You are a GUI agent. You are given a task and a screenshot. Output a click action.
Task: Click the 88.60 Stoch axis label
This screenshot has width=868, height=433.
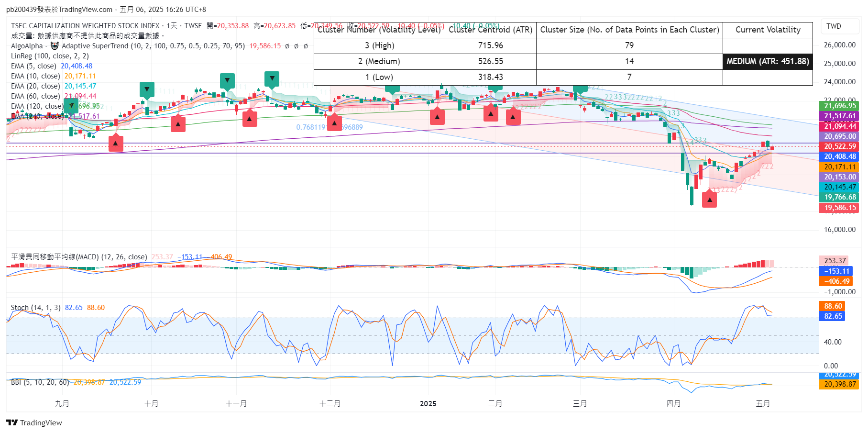[x=832, y=306]
